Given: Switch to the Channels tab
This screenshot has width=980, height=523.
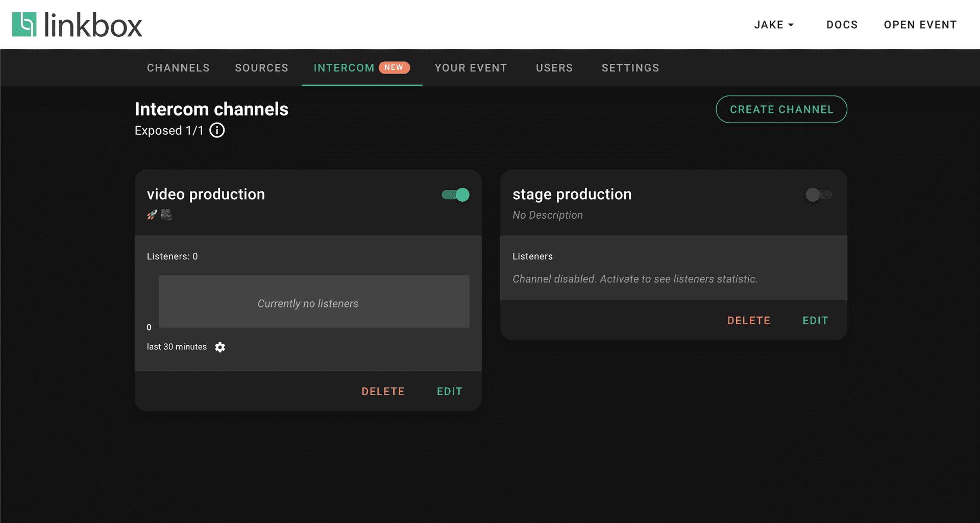Looking at the screenshot, I should point(178,68).
